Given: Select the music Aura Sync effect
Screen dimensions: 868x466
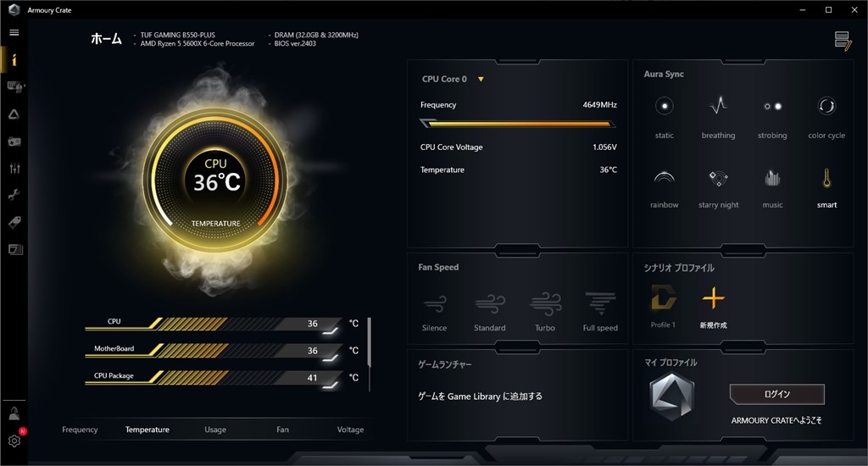Looking at the screenshot, I should coord(772,188).
